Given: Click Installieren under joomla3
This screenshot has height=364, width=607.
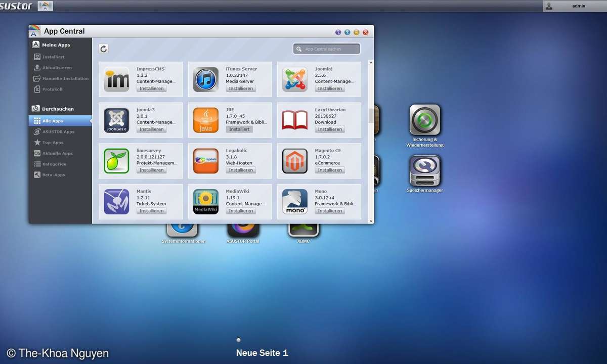Looking at the screenshot, I should tap(152, 129).
